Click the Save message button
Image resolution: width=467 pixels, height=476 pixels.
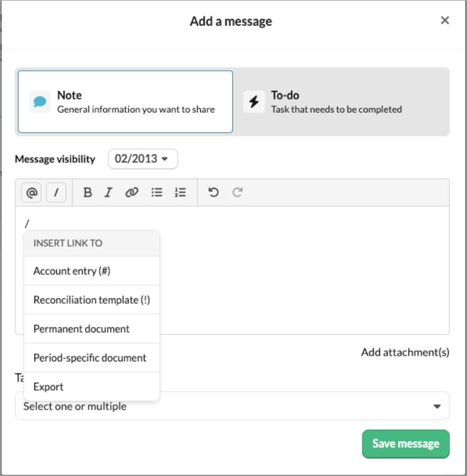406,444
